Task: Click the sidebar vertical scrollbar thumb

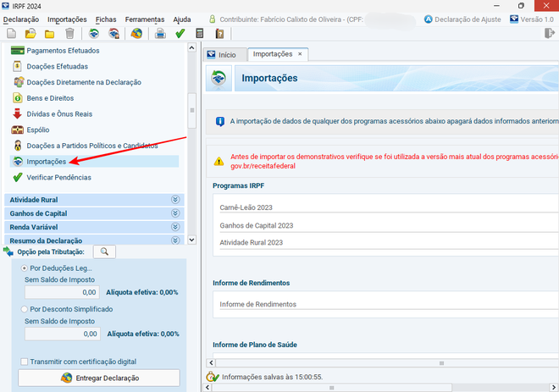Action: 191,110
